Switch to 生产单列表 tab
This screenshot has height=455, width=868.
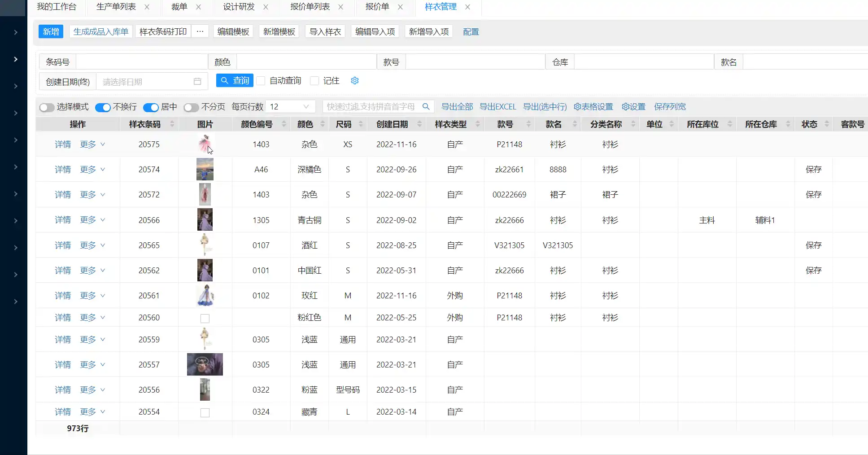116,7
